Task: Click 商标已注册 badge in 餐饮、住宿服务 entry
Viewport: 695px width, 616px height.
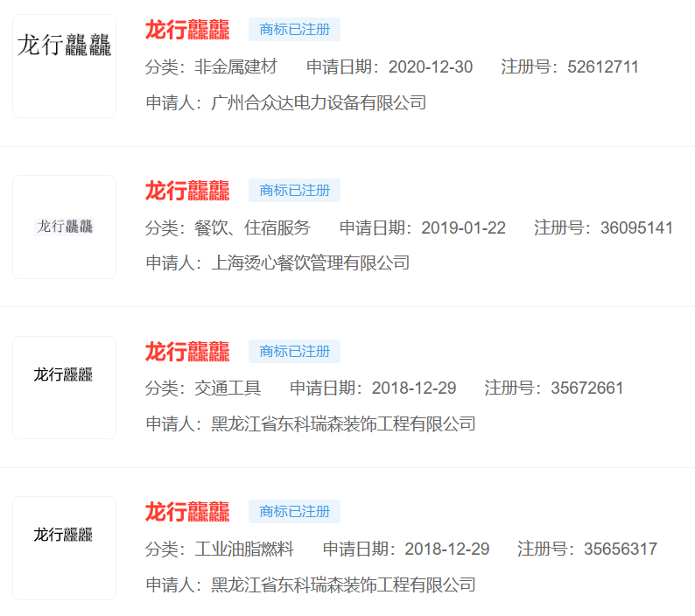Action: tap(294, 190)
